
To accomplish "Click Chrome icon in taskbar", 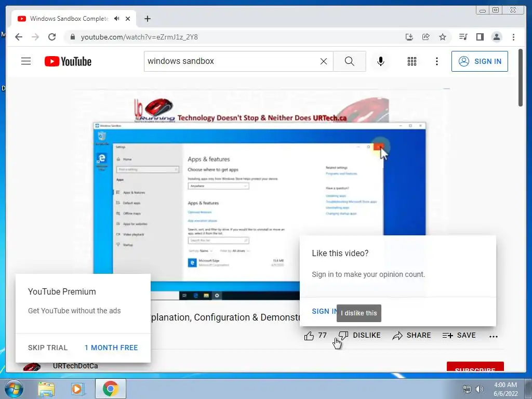I will tap(111, 389).
